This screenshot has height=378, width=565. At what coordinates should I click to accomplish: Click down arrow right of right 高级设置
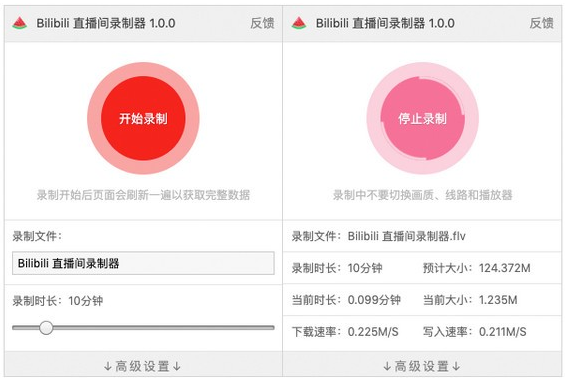pos(456,366)
